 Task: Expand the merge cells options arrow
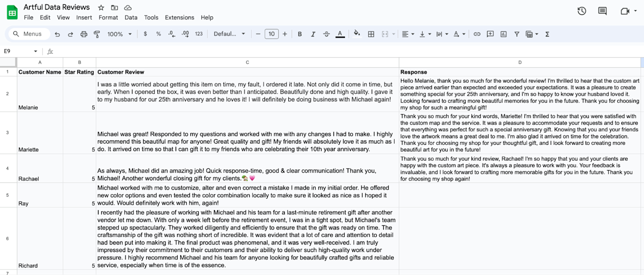pos(394,34)
